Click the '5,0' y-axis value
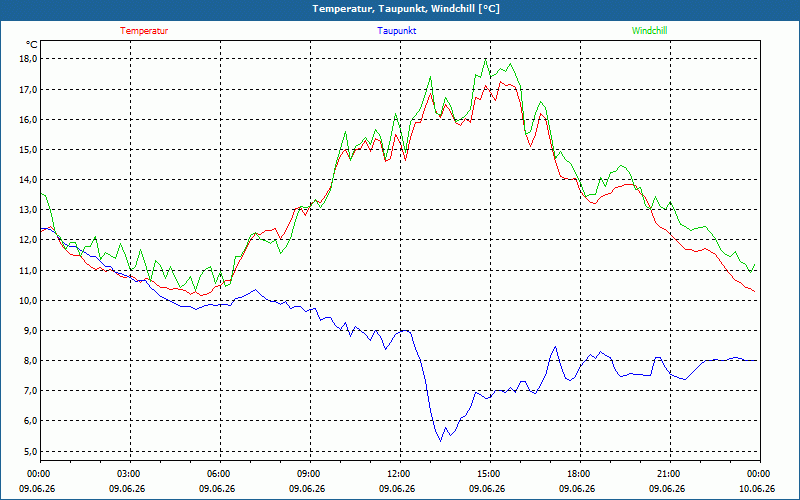 [x=31, y=451]
